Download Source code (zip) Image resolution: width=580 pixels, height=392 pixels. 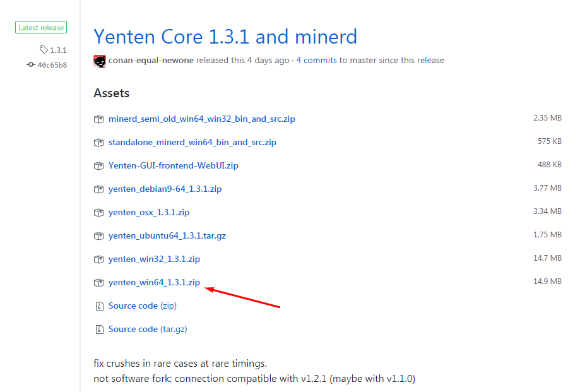coord(143,306)
